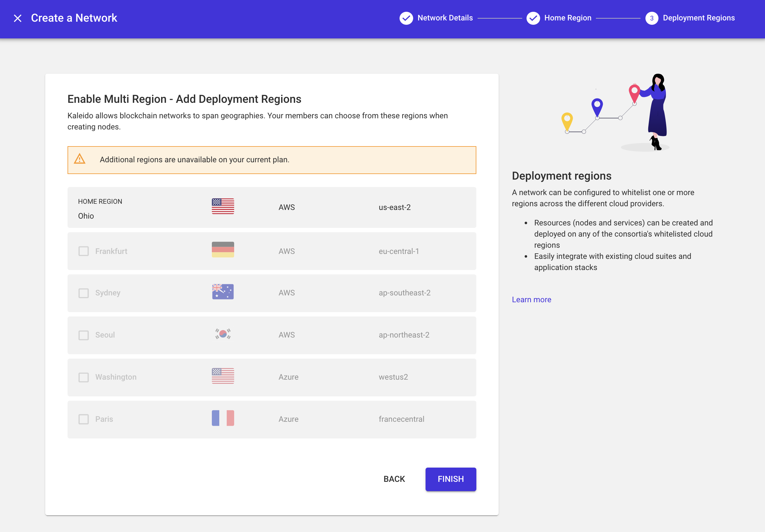Click the US flag icon for Ohio home region
Viewport: 765px width, 532px height.
pyautogui.click(x=223, y=207)
